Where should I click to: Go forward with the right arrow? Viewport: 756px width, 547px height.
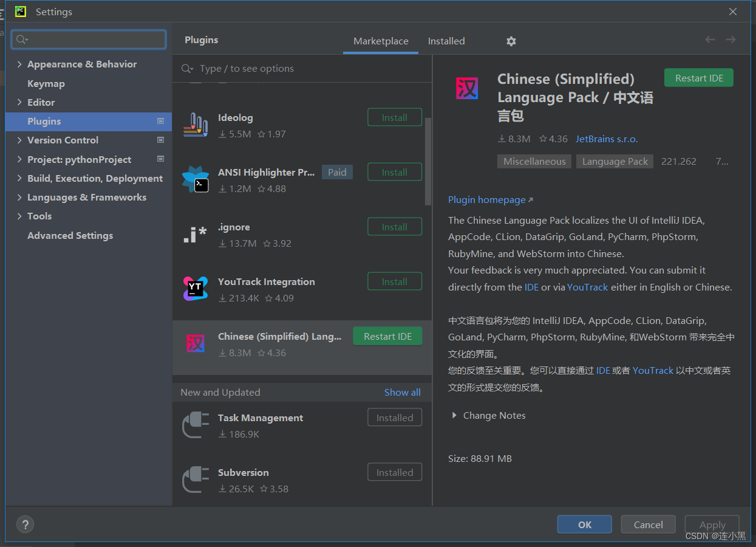(730, 40)
